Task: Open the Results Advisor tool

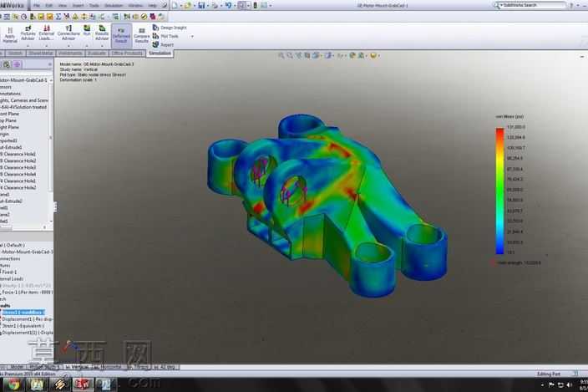Action: [x=102, y=33]
